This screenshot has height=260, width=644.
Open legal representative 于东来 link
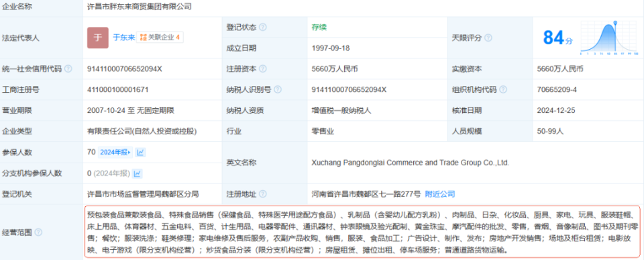[123, 38]
